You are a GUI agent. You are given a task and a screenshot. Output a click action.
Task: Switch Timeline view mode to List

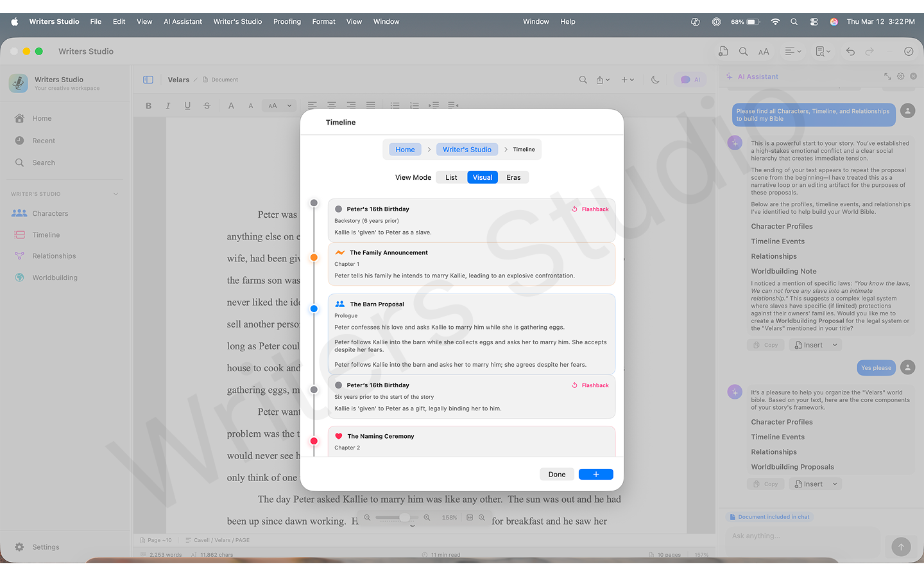[x=452, y=177]
